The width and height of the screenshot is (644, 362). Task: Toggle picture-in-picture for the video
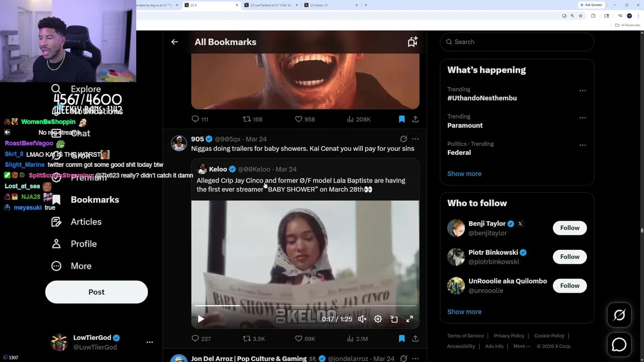point(394,319)
